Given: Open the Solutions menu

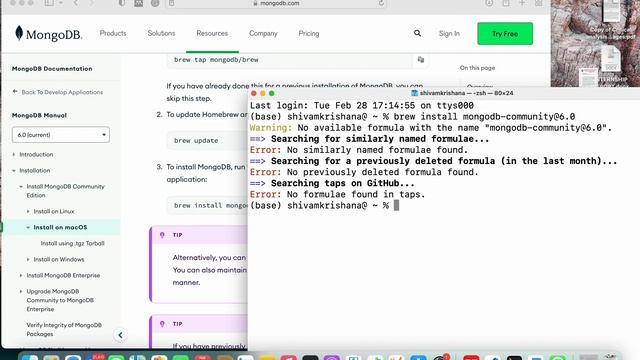Looking at the screenshot, I should [161, 33].
